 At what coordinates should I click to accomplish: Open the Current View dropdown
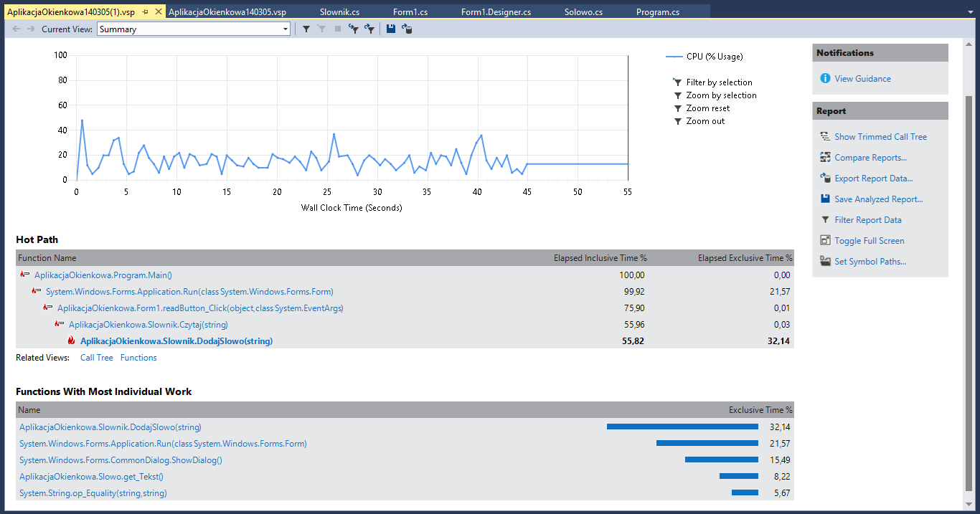click(x=286, y=29)
